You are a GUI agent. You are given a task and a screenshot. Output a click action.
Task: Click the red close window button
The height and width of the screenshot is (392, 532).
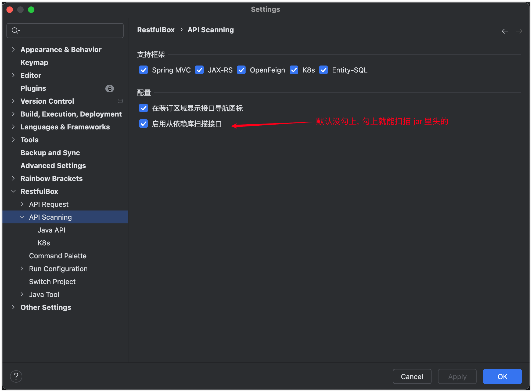pyautogui.click(x=10, y=10)
